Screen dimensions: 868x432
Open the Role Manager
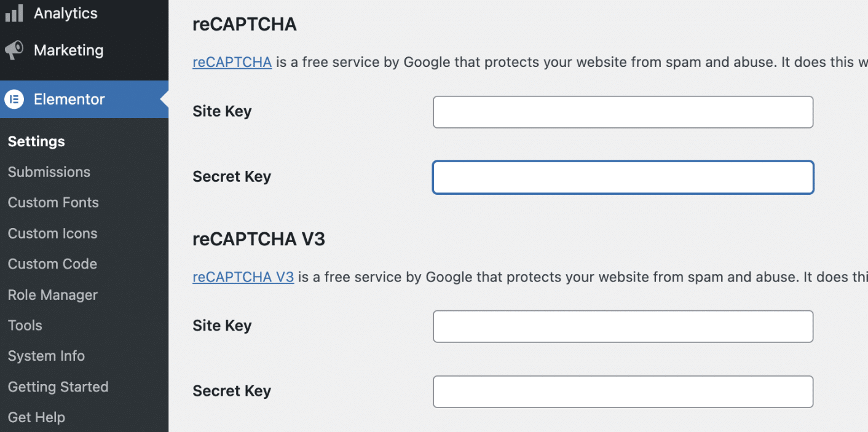point(52,295)
